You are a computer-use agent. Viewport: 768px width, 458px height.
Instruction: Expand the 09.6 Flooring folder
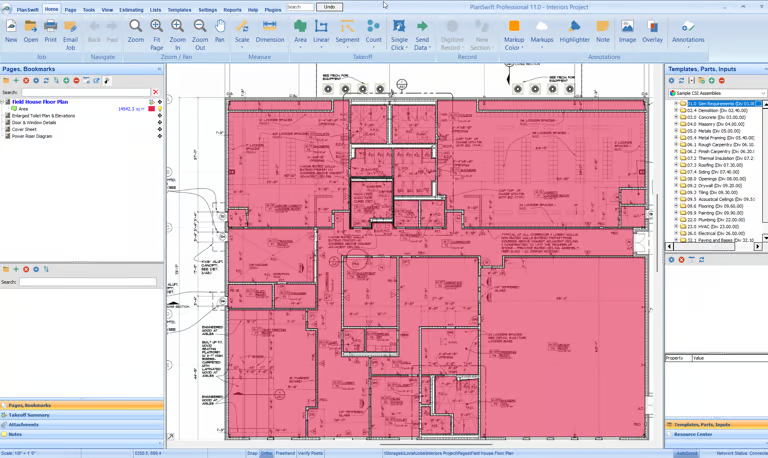(x=676, y=206)
